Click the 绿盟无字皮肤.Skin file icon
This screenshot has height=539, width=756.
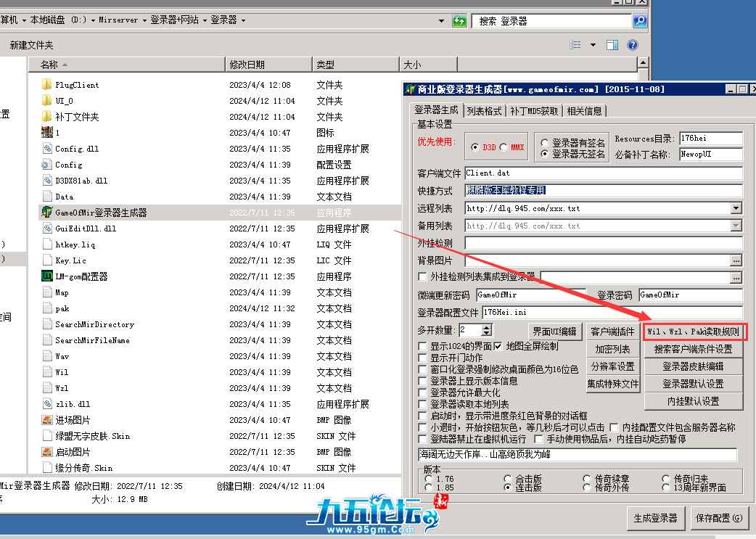(46, 436)
